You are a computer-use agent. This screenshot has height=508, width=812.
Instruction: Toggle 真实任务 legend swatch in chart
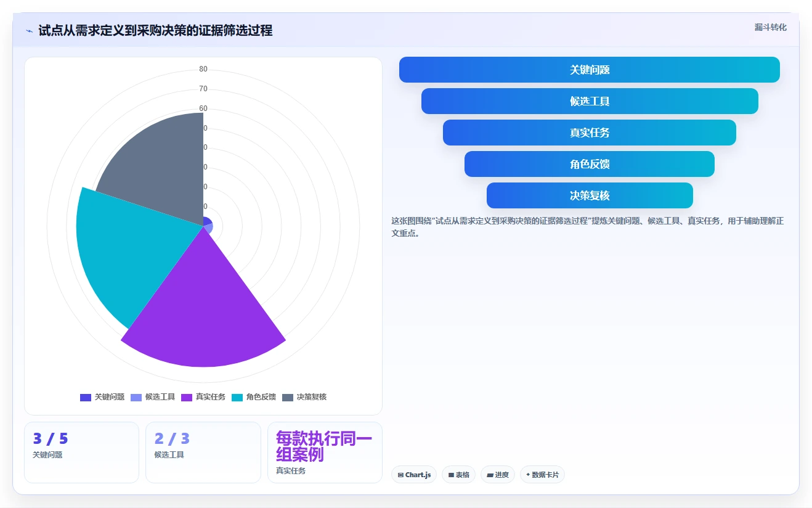coord(187,397)
